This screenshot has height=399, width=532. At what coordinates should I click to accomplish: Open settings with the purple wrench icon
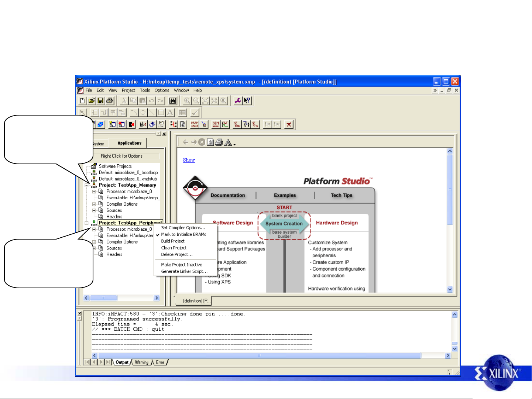[238, 100]
